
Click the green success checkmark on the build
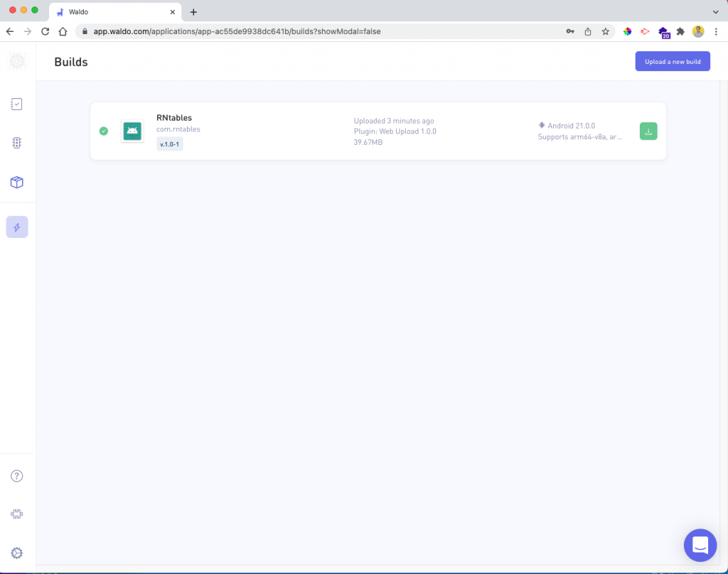[103, 131]
